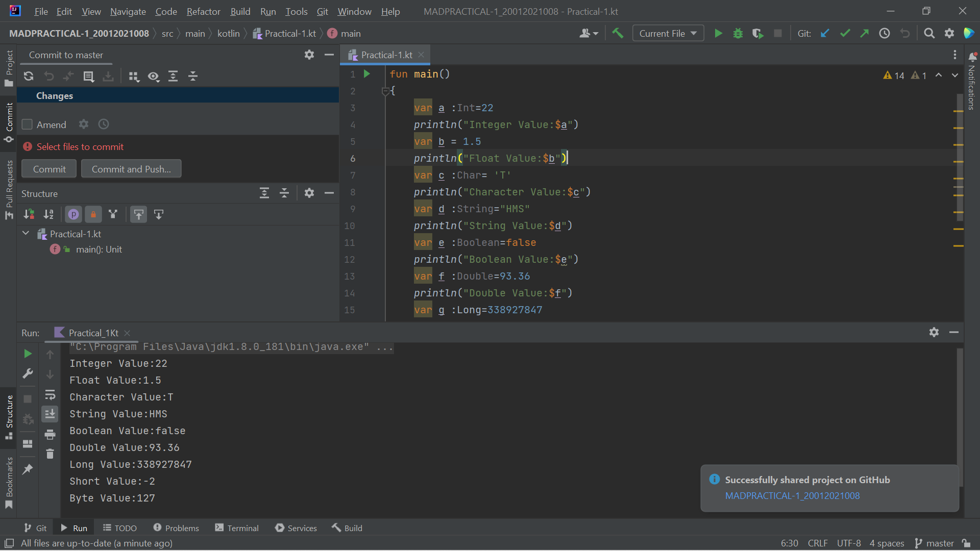This screenshot has width=980, height=551.
Task: Open Search Everywhere magnifier icon
Action: [x=929, y=34]
